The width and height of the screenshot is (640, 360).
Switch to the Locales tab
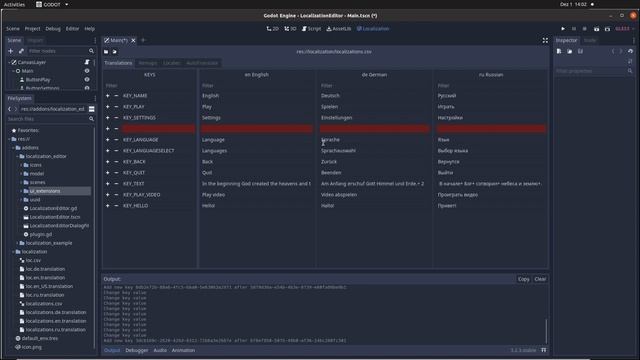[171, 63]
